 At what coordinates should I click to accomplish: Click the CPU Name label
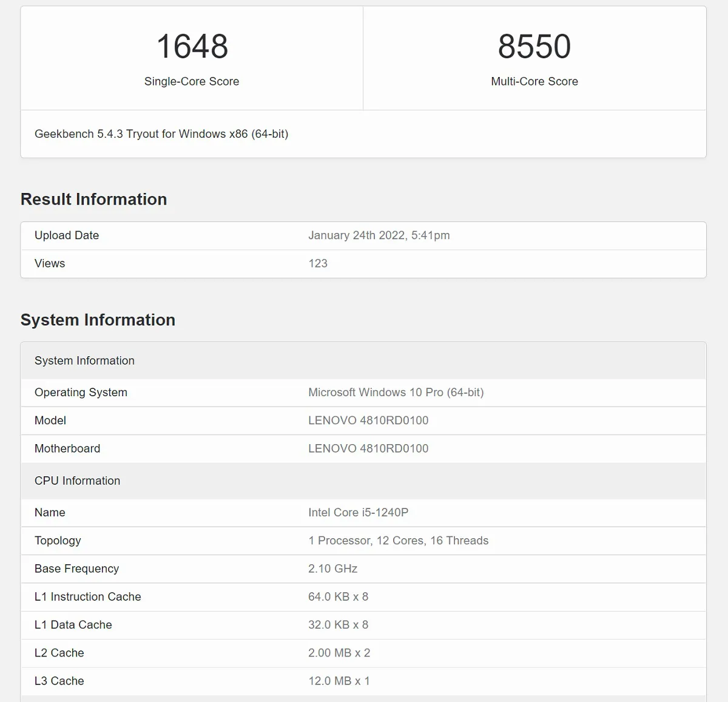tap(50, 513)
